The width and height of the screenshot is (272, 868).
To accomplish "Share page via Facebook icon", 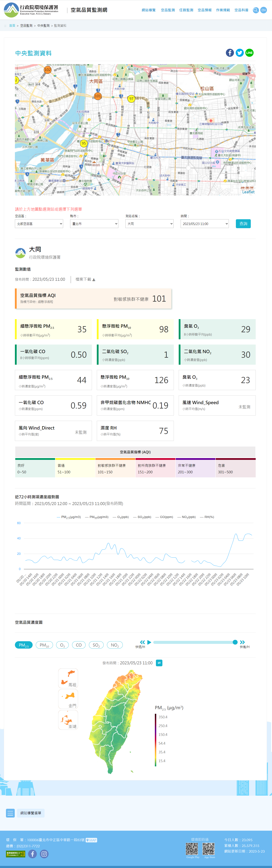I will pos(230,53).
